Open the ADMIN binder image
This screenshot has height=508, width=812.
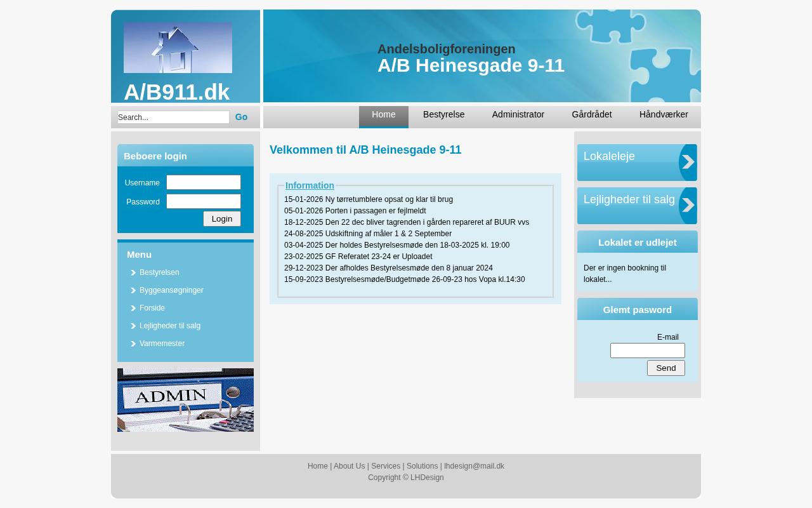[185, 400]
